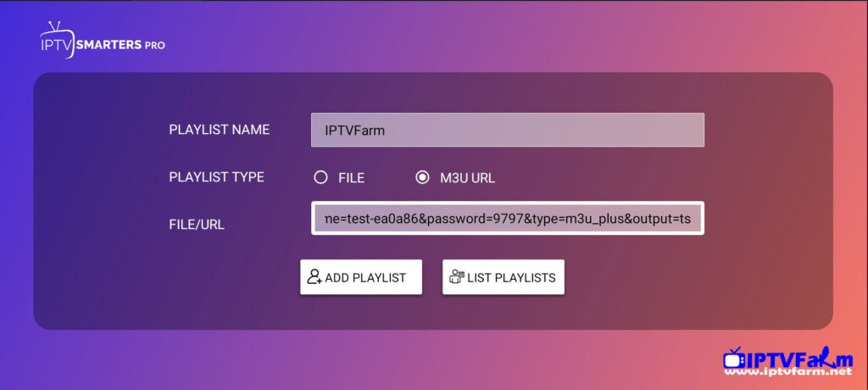Click the IPTV Smarters Pro logo
868x390 pixels.
coord(103,41)
